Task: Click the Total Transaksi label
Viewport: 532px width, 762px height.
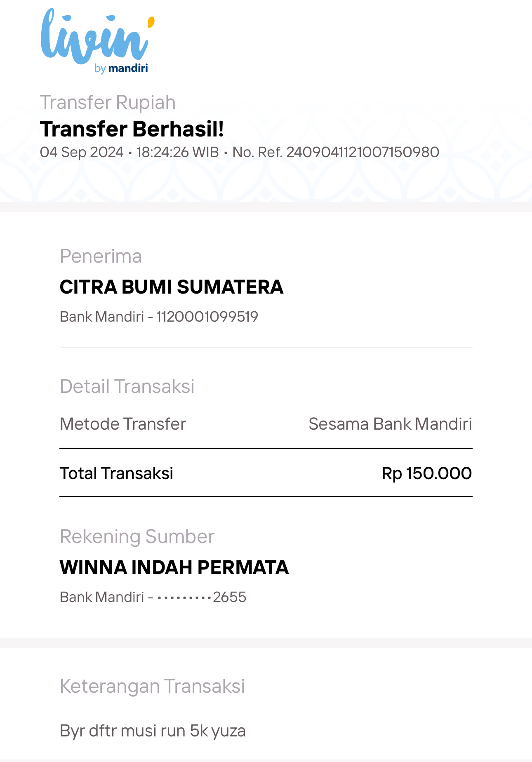Action: [x=116, y=473]
